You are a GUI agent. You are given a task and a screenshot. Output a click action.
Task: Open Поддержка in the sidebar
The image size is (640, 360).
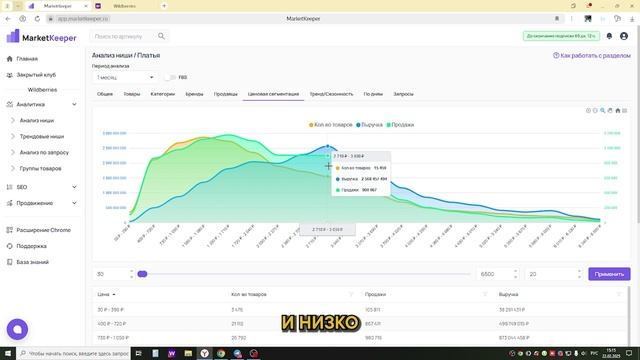31,246
